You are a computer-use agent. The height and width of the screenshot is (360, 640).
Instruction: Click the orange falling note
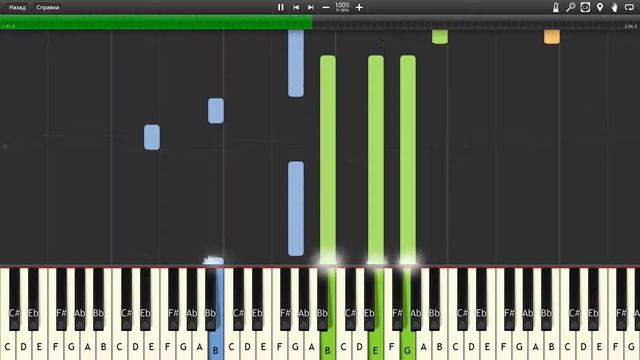click(552, 36)
